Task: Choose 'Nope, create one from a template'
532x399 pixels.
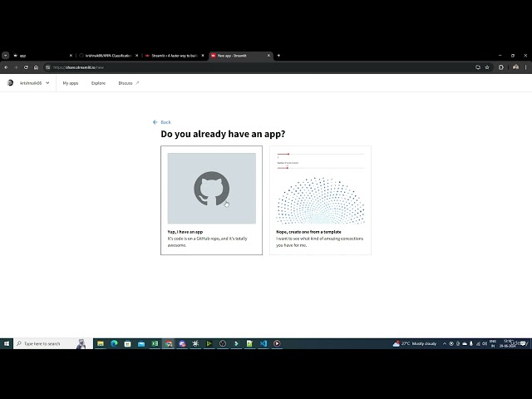Action: pos(320,200)
